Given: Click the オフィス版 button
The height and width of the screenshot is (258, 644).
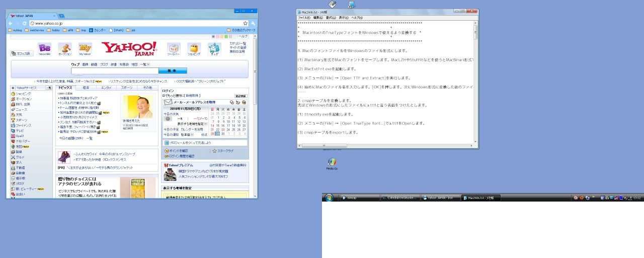Looking at the screenshot, I should 23,53.
